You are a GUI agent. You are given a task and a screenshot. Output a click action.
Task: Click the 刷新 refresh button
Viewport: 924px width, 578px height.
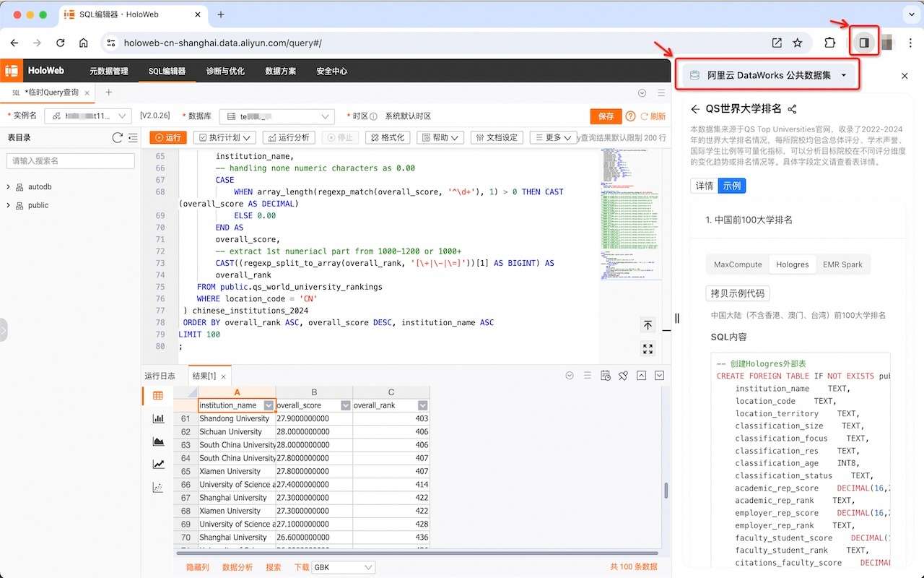click(x=653, y=116)
